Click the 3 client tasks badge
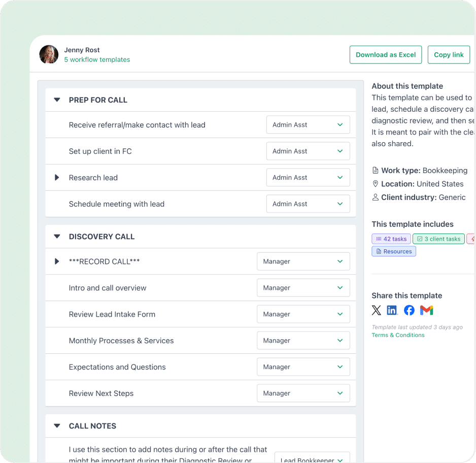476x463 pixels. pos(438,239)
